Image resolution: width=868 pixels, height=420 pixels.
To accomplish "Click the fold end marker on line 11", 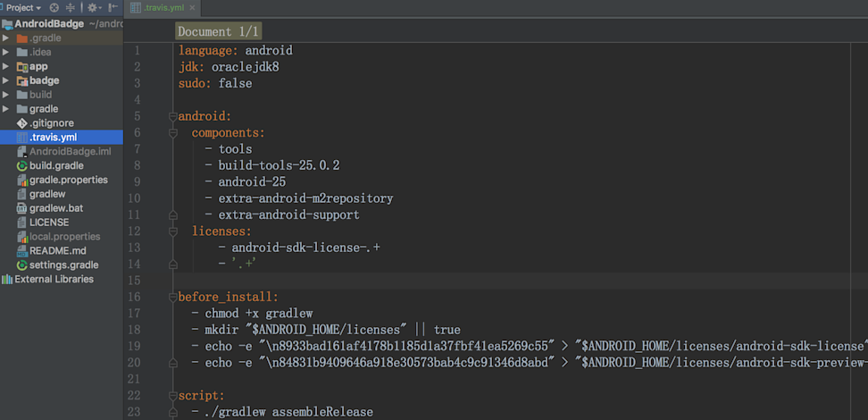I will (x=172, y=215).
